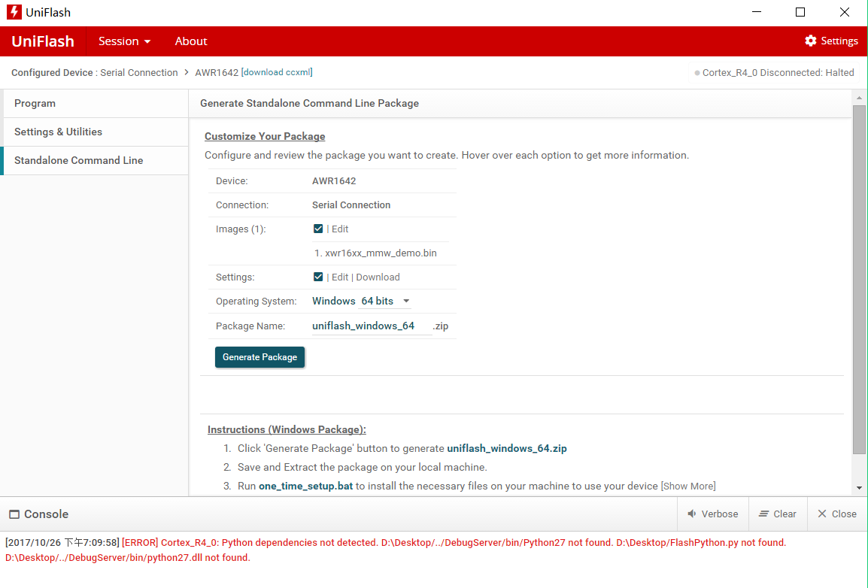This screenshot has width=868, height=588.
Task: Select the Program tab
Action: tap(96, 104)
